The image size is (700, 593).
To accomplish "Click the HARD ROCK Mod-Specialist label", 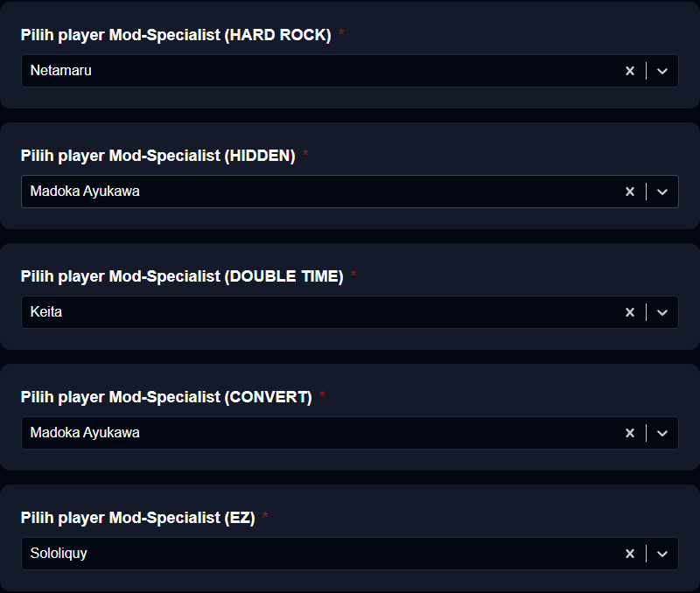I will tap(176, 35).
